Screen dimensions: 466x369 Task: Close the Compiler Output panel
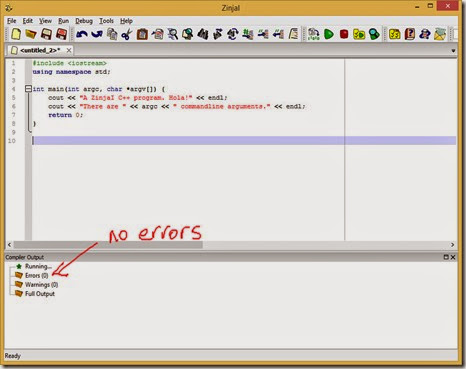click(x=453, y=257)
